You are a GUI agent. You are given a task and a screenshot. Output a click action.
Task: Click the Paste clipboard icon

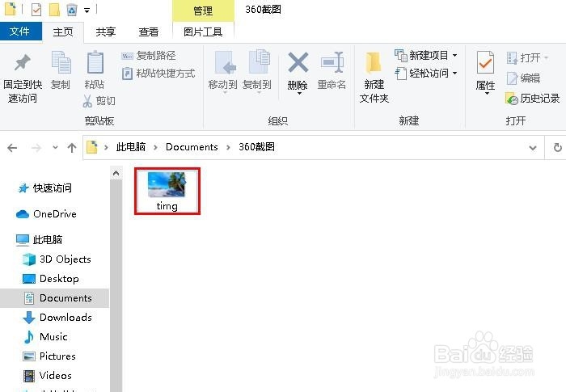coord(95,62)
